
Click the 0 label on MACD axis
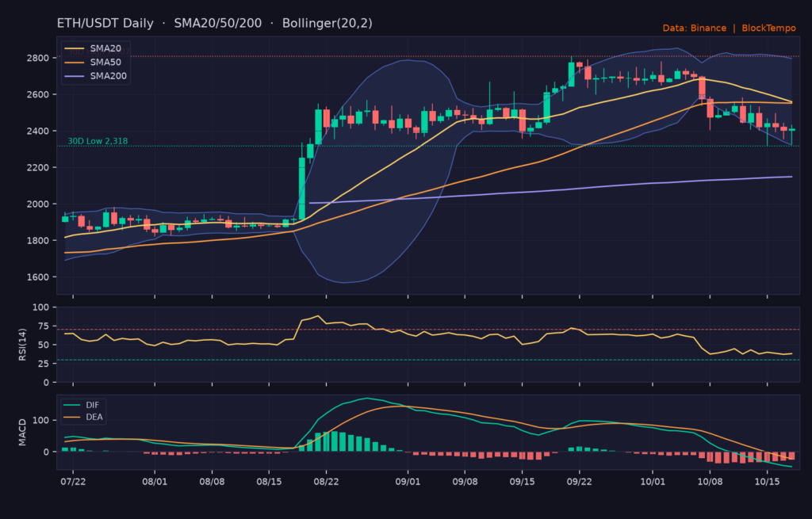[46, 452]
